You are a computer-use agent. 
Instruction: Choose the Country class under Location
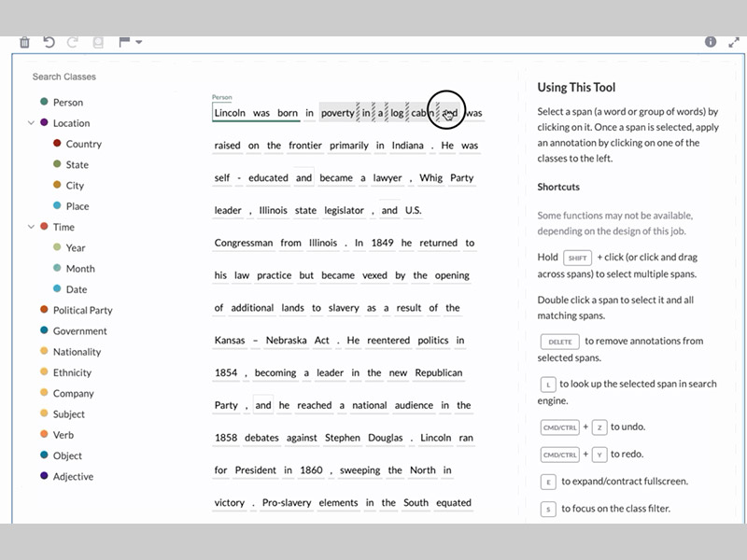(x=83, y=144)
